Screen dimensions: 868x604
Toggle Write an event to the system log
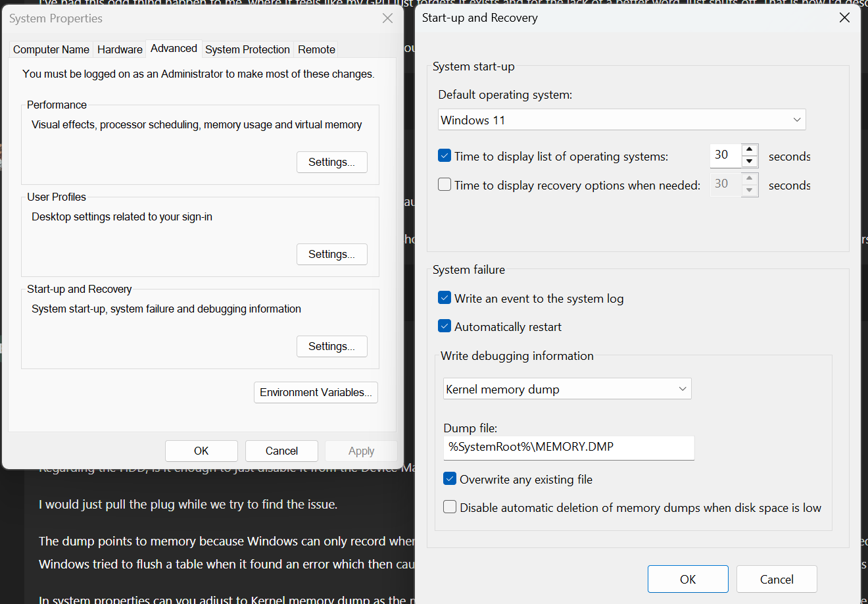(x=445, y=298)
